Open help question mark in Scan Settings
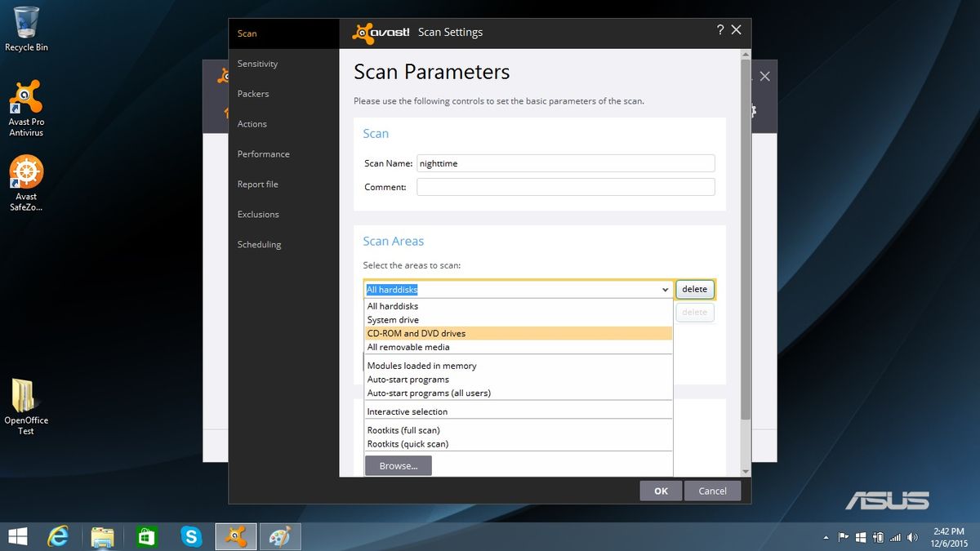 click(719, 29)
